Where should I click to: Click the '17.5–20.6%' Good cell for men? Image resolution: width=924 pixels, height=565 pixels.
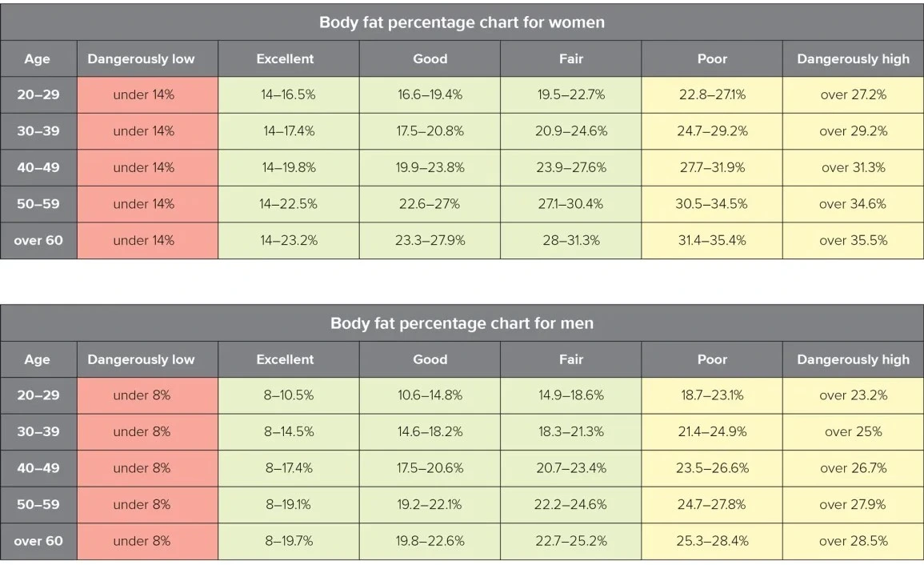(430, 468)
